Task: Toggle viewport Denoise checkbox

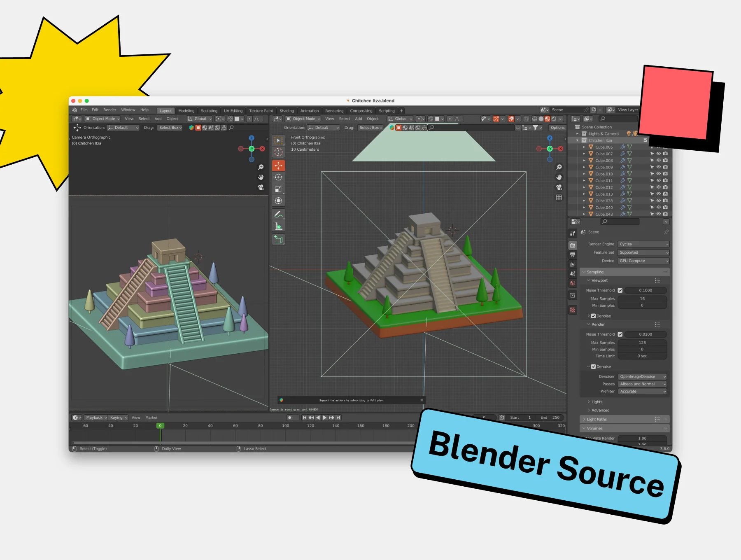Action: click(593, 316)
